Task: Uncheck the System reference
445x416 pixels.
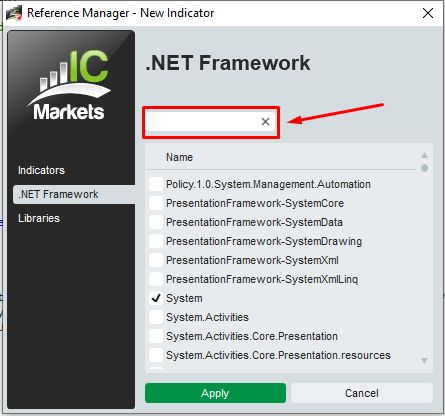Action: point(156,298)
